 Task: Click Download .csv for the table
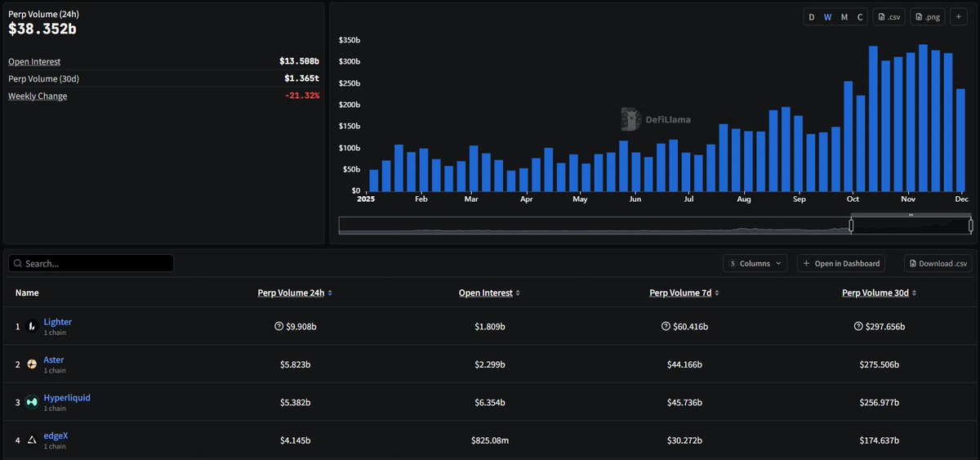click(938, 263)
